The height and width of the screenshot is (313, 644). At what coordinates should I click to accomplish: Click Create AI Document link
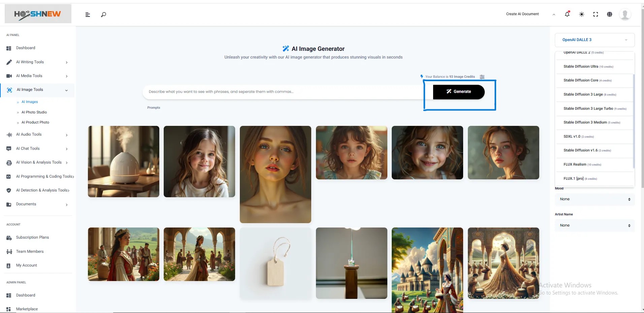[x=522, y=14]
